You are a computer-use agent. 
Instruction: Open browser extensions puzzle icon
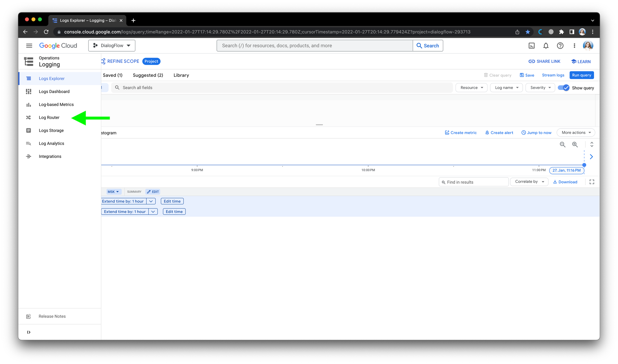coord(561,32)
